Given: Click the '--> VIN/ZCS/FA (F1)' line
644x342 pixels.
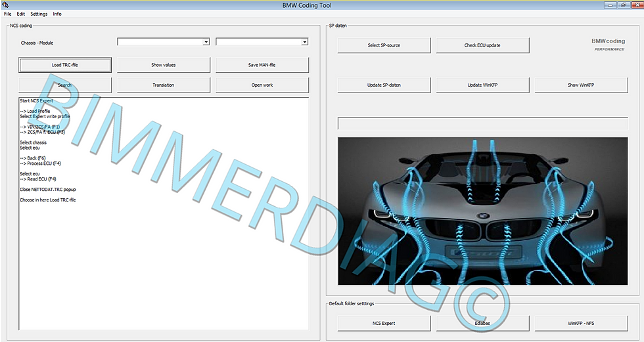Looking at the screenshot, I should [x=40, y=127].
